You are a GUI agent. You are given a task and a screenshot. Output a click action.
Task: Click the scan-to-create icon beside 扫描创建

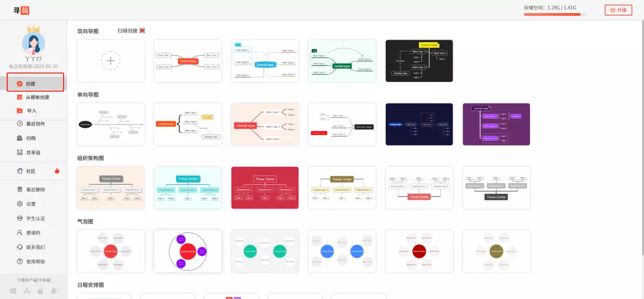click(142, 31)
